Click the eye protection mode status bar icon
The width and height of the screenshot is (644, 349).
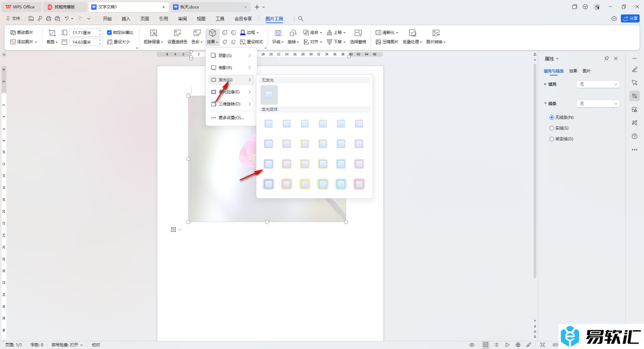coord(472,345)
